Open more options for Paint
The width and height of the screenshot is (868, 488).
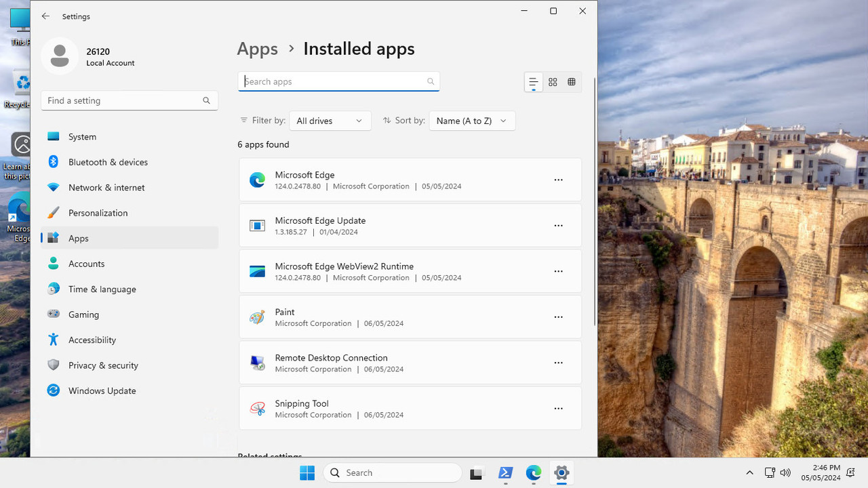click(x=558, y=317)
